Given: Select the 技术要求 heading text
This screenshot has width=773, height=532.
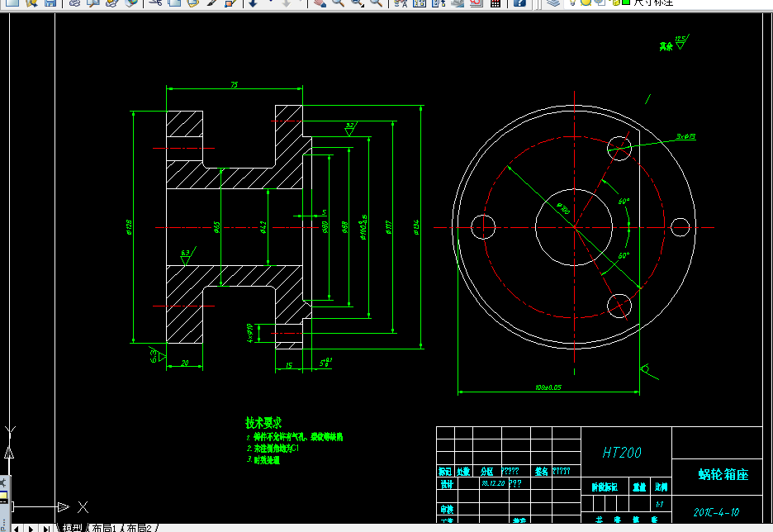Looking at the screenshot, I should point(263,423).
